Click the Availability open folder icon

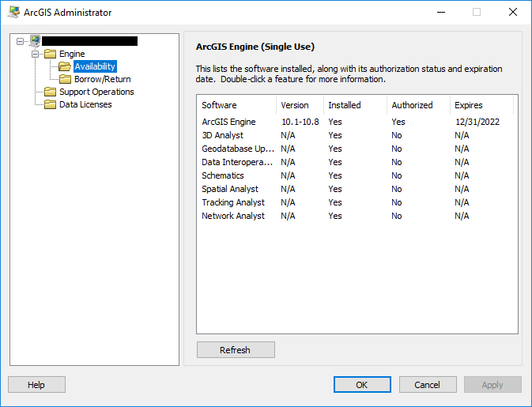(x=65, y=66)
